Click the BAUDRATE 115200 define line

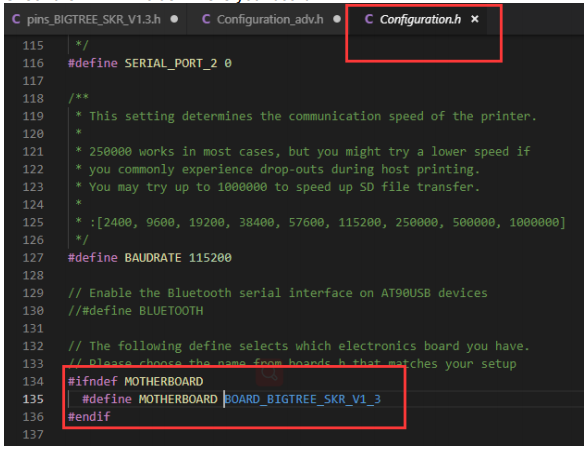[x=150, y=258]
